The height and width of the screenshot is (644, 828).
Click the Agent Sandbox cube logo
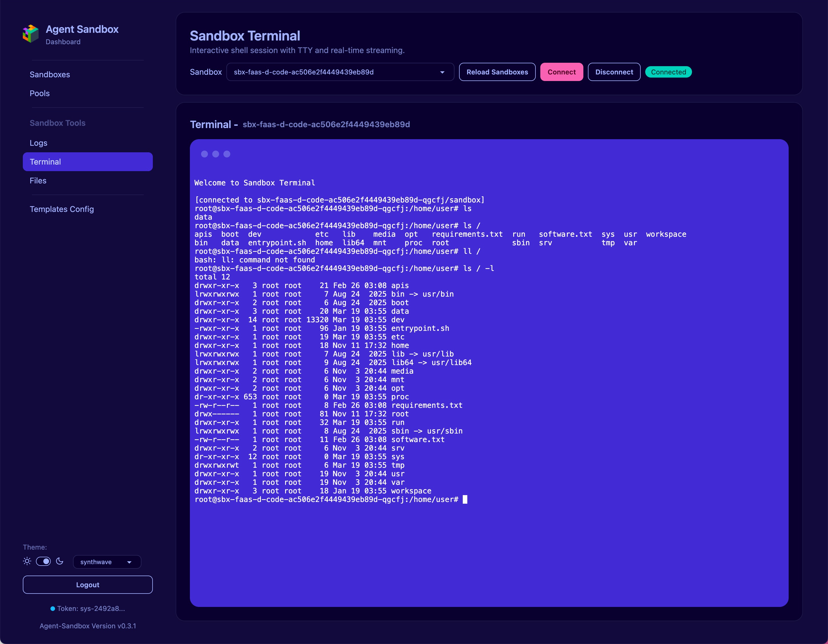pos(31,34)
